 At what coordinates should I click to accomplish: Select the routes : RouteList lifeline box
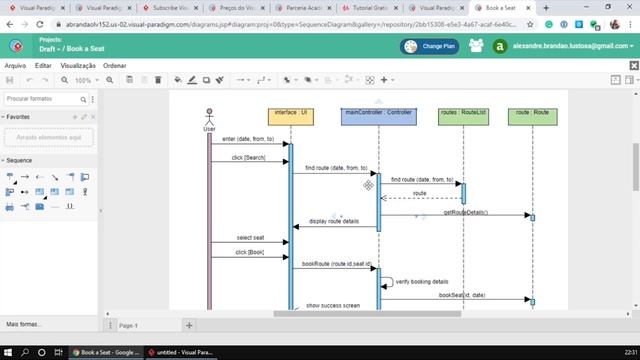point(463,117)
